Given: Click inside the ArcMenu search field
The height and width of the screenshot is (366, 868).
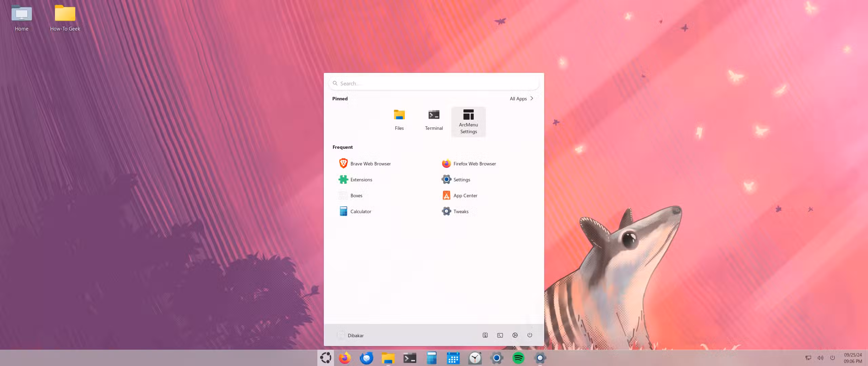Looking at the screenshot, I should (x=434, y=83).
